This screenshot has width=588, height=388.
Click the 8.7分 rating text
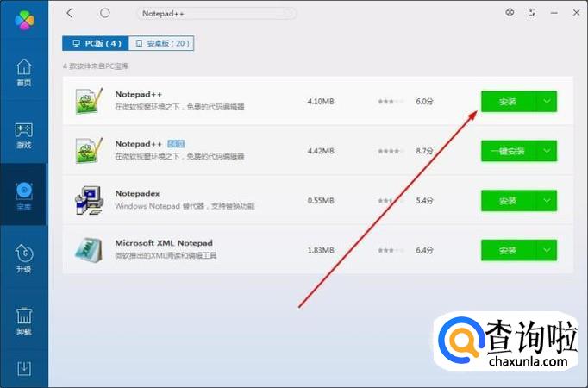[424, 151]
